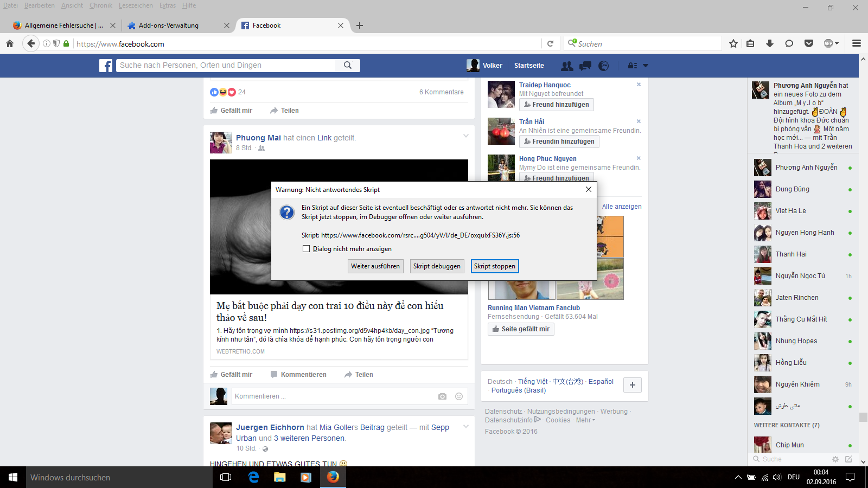The image size is (868, 488).
Task: Save the page to Pocket
Action: click(x=809, y=44)
